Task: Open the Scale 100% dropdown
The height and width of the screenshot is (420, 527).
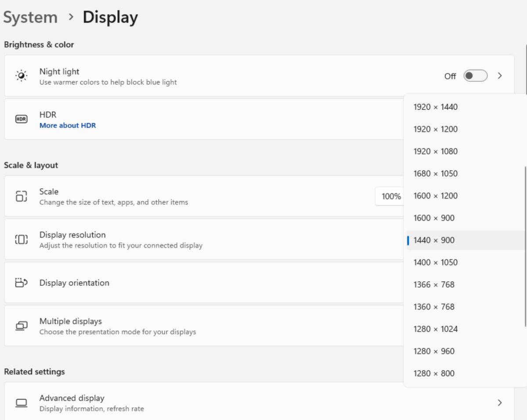Action: tap(390, 196)
